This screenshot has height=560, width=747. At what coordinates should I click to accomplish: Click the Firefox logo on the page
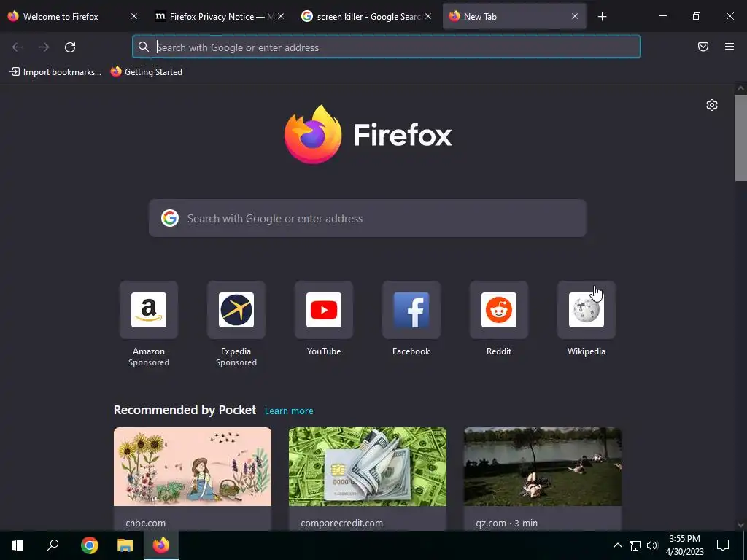(x=313, y=134)
